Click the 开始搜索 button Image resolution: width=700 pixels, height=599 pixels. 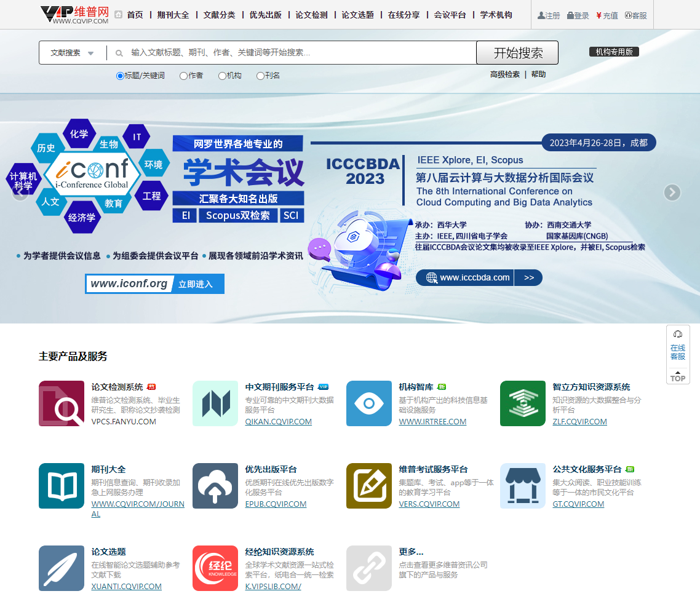(517, 53)
